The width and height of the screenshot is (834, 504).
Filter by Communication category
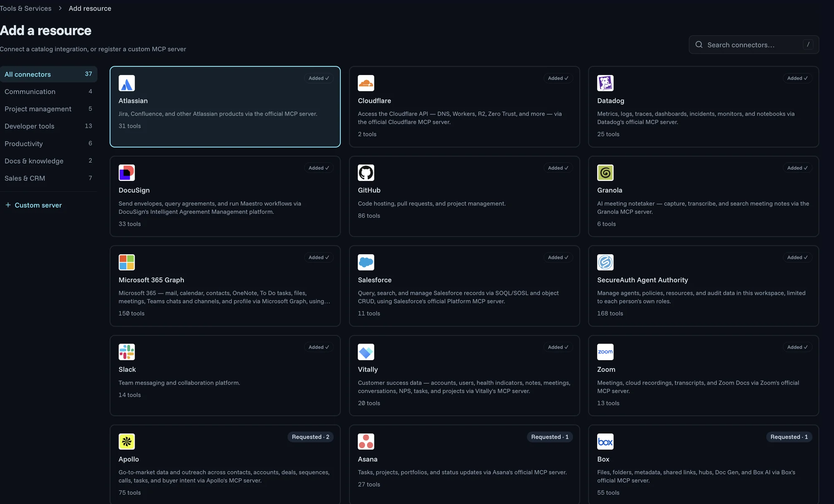click(48, 91)
